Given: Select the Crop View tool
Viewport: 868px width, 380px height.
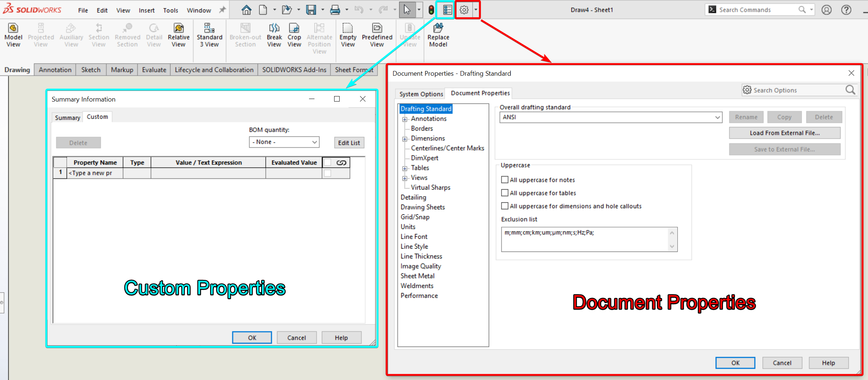Looking at the screenshot, I should coord(294,28).
